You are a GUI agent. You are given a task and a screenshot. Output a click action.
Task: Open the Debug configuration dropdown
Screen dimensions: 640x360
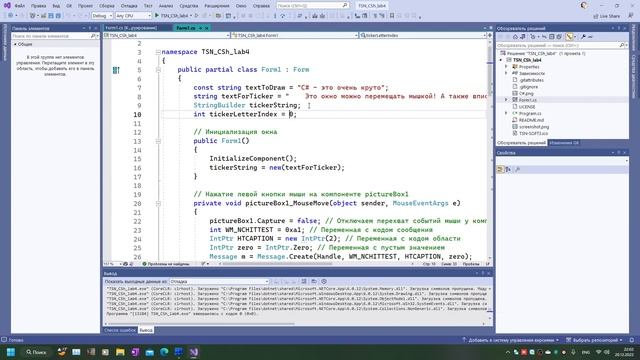102,16
